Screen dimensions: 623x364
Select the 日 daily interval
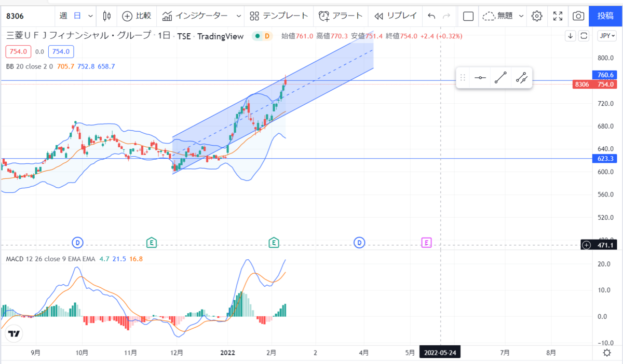pos(77,16)
